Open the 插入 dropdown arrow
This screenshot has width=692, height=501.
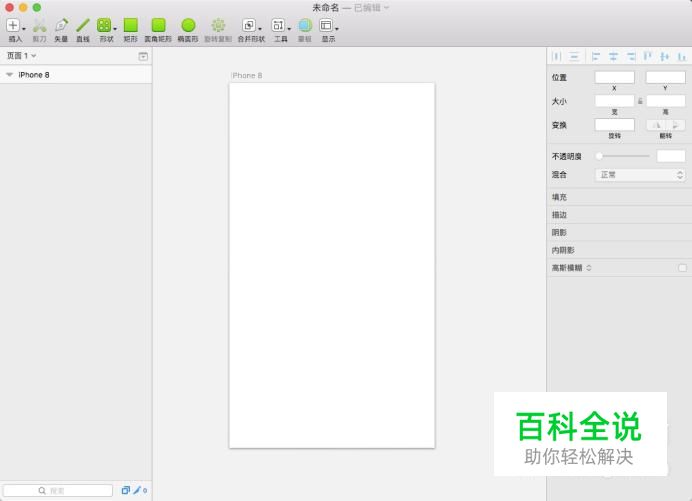click(24, 29)
